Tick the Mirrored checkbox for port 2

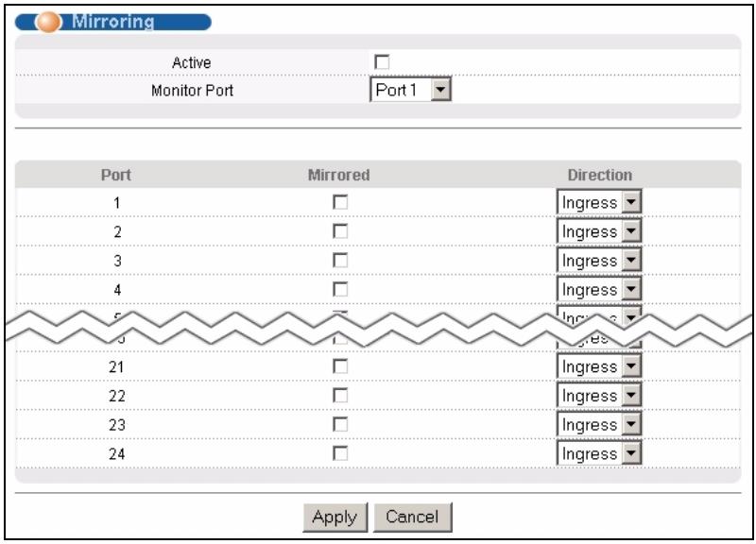click(x=340, y=231)
